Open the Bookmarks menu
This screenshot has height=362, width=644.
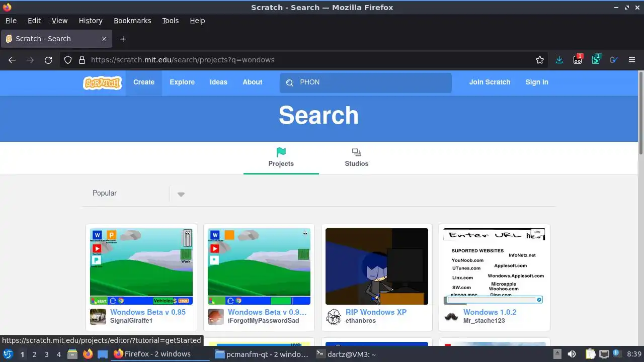[132, 21]
